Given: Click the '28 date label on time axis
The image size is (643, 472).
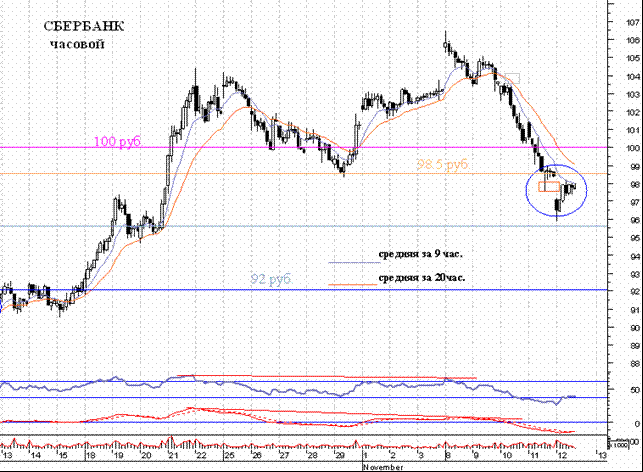Looking at the screenshot, I should click(312, 455).
